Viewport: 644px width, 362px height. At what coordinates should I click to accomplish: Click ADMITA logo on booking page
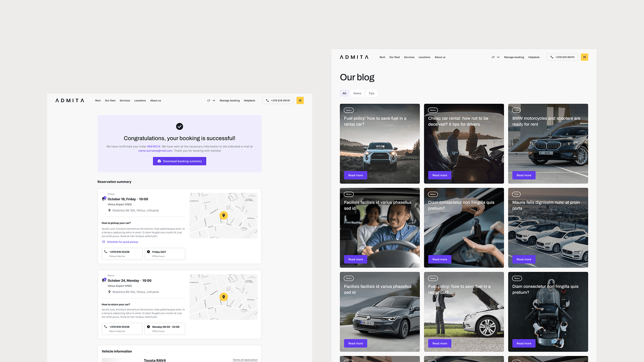pyautogui.click(x=70, y=101)
